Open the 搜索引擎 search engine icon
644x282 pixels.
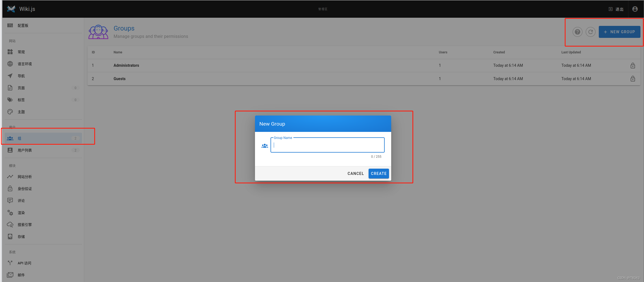click(x=10, y=225)
